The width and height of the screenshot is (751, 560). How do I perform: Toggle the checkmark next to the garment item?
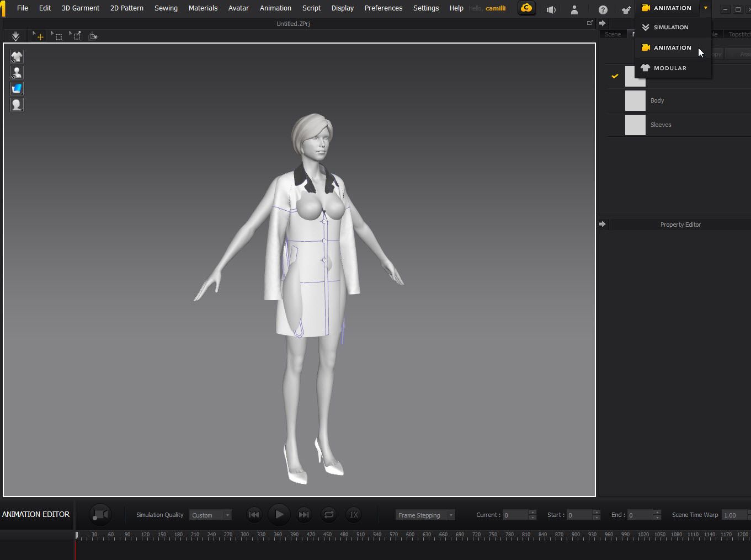615,76
